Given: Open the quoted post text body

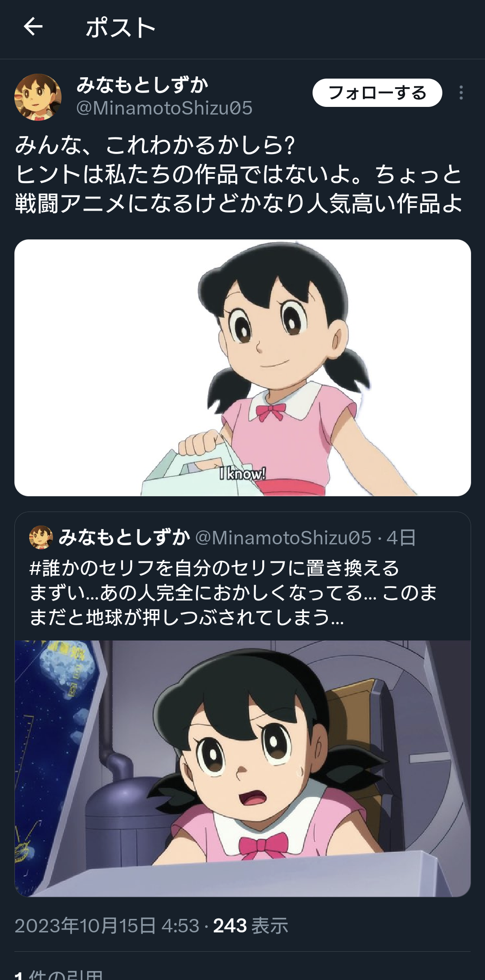Looking at the screenshot, I should [x=234, y=593].
